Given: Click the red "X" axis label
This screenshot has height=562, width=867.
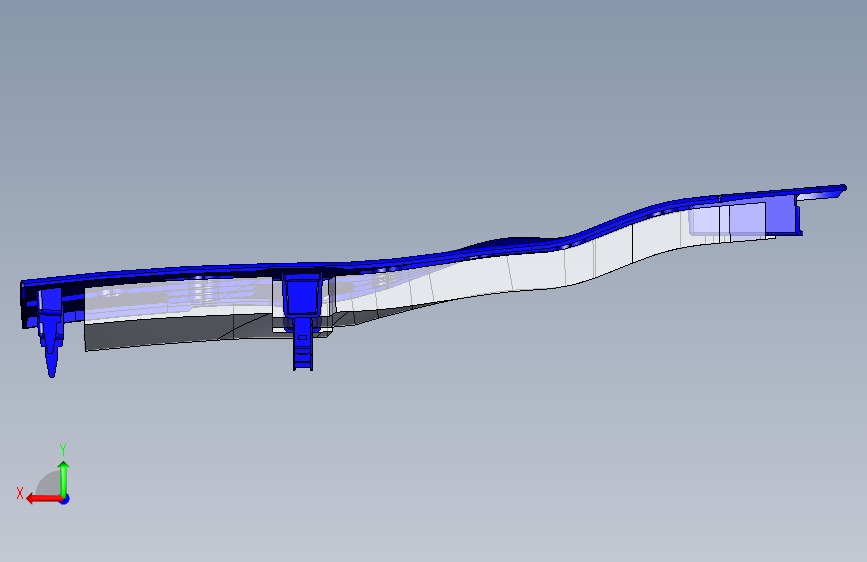Looking at the screenshot, I should [x=20, y=493].
